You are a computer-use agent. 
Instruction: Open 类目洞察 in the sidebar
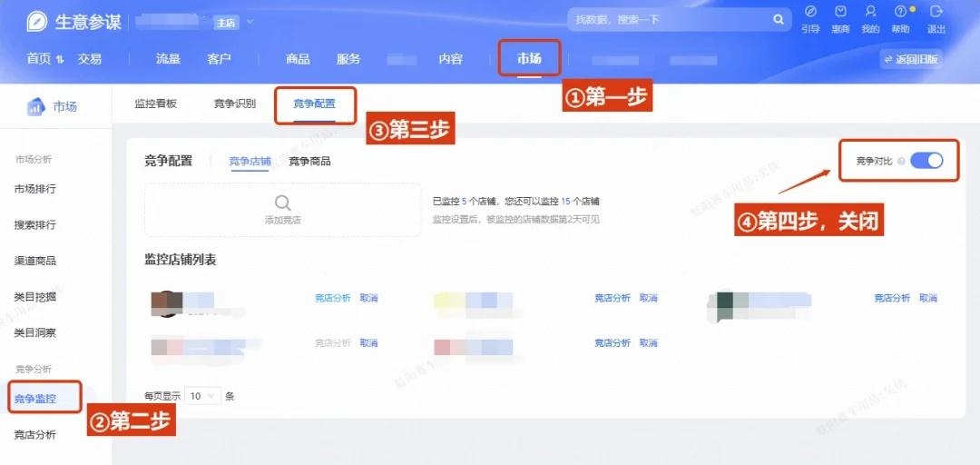pos(35,333)
